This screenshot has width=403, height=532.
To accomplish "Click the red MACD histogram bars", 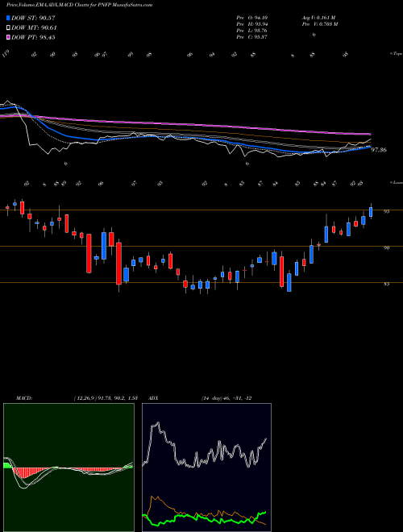I will [x=23, y=472].
